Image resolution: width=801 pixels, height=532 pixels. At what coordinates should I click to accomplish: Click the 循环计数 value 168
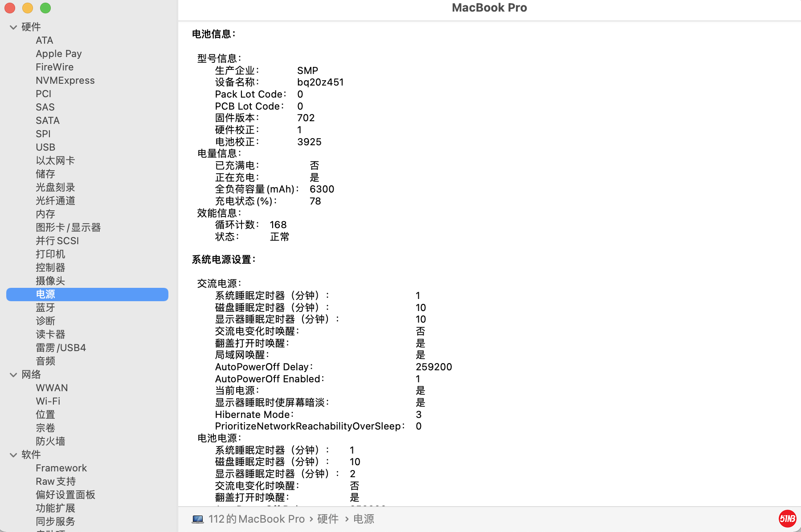click(x=278, y=225)
